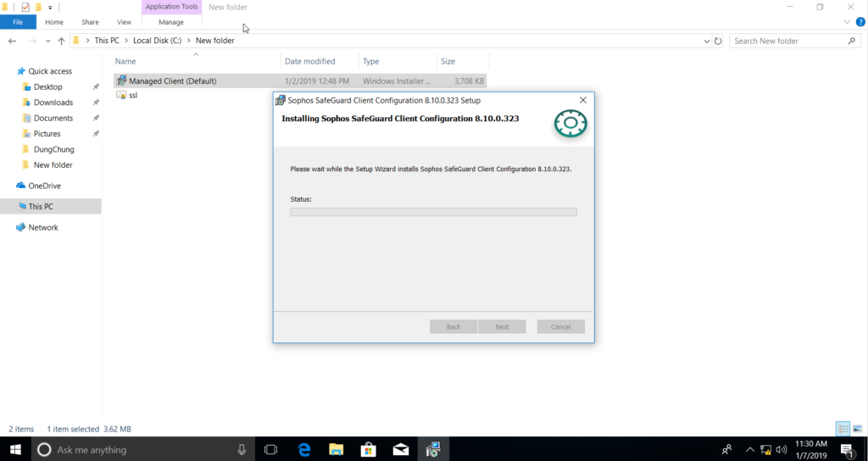This screenshot has height=461, width=868.
Task: Expand the address bar history dropdown
Action: click(706, 41)
